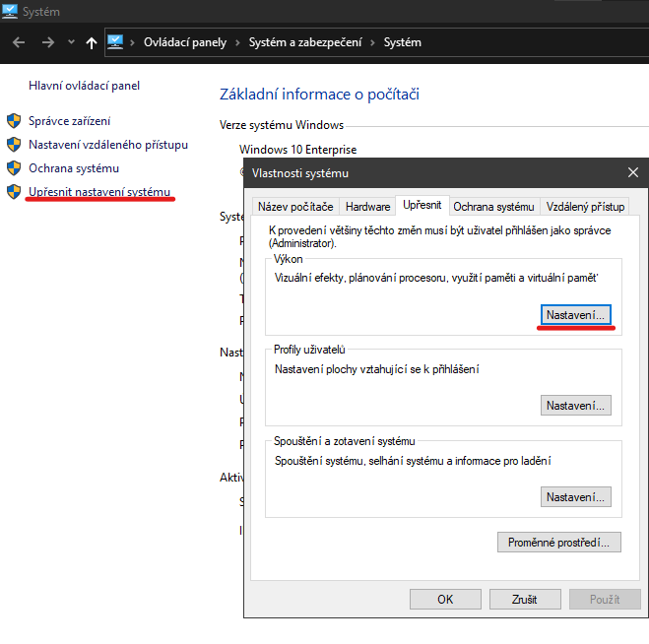Click Systém a zabezpečení breadcrumb segment
This screenshot has width=649, height=644.
[x=303, y=42]
